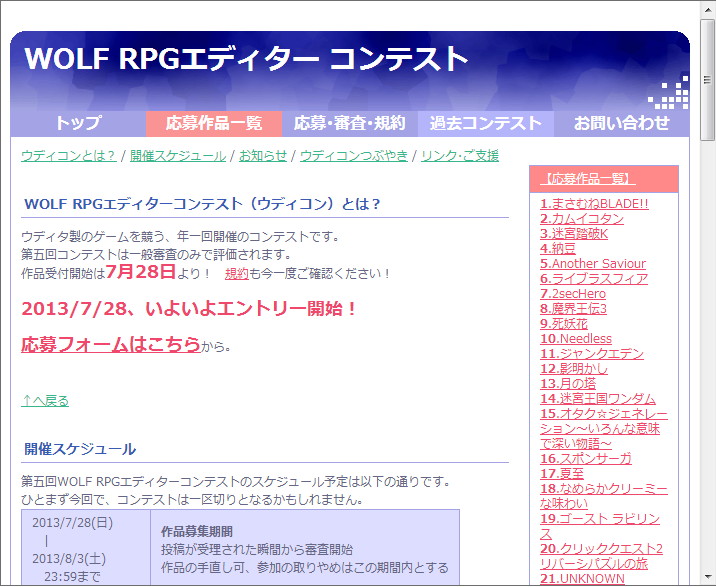Open the トップ navigation tab
The image size is (716, 587).
pos(78,123)
